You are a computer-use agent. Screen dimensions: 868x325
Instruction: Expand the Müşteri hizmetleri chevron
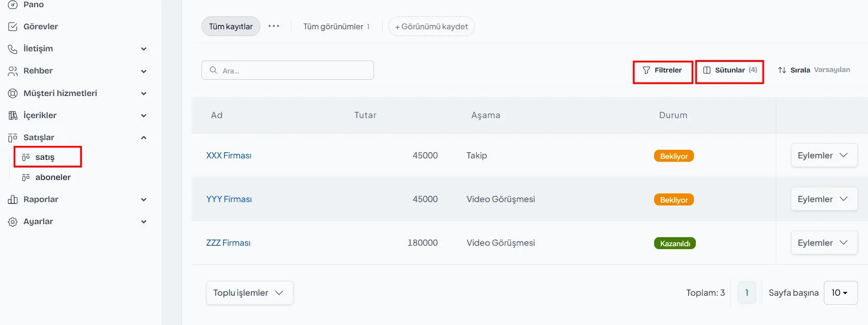tap(143, 93)
